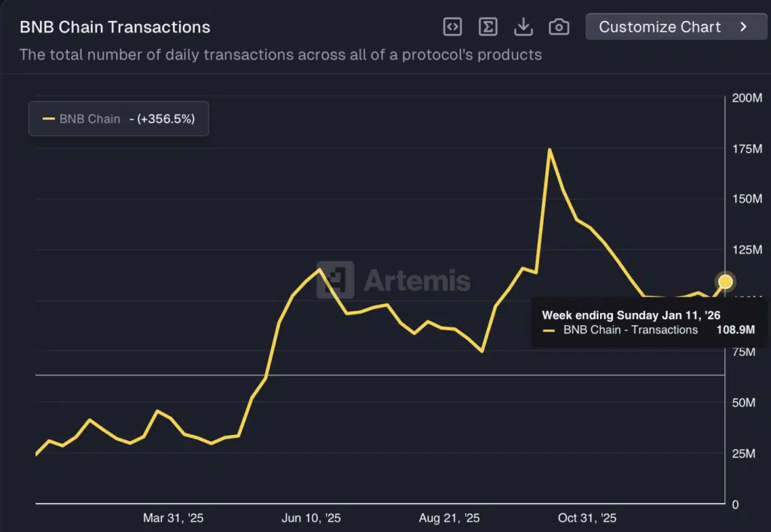Click the sigma cumulative icon
This screenshot has height=532, width=771.
[488, 27]
